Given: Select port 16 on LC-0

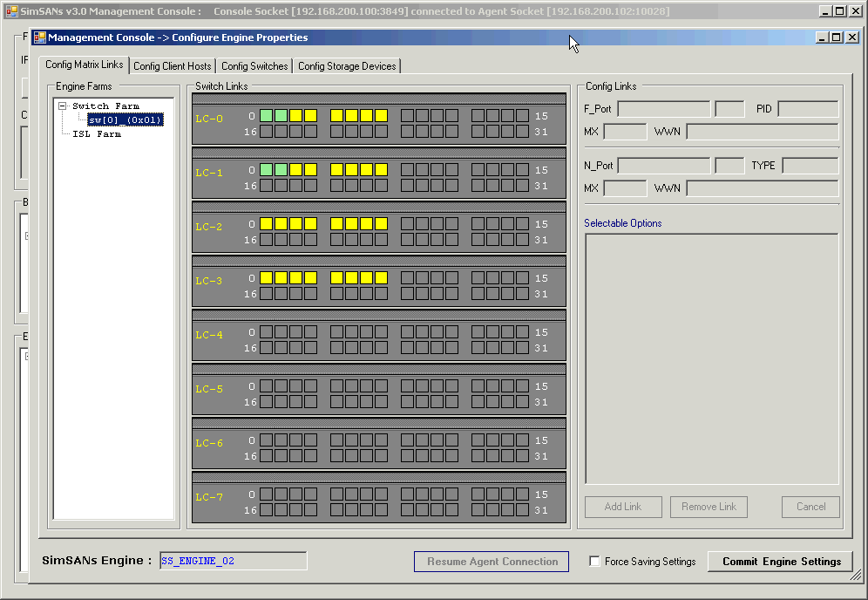Looking at the screenshot, I should click(267, 132).
